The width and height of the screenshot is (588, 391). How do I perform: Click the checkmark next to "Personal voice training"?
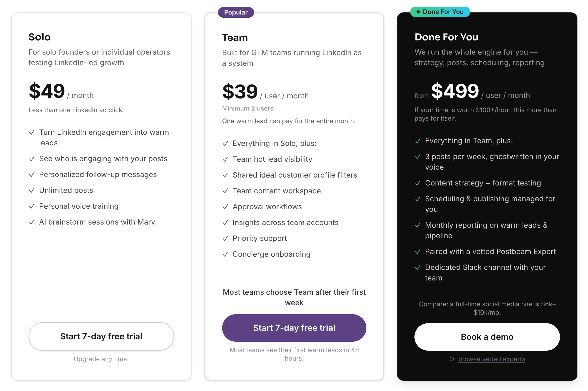[x=32, y=206]
